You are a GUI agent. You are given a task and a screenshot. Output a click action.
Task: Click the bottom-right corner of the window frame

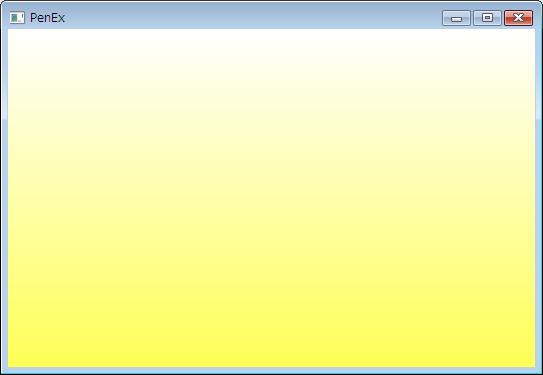pos(539,371)
